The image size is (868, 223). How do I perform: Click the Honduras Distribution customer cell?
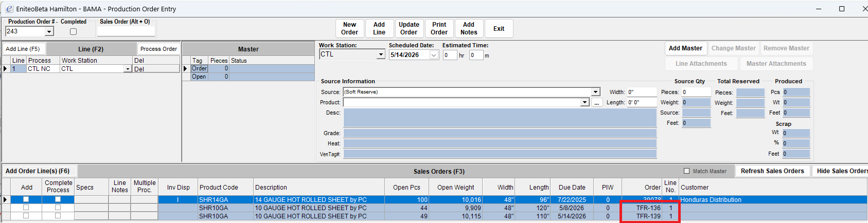click(x=773, y=199)
